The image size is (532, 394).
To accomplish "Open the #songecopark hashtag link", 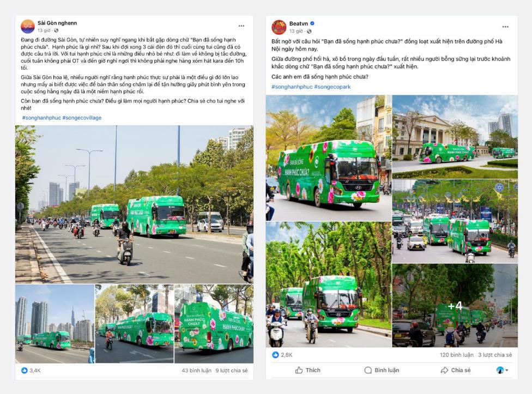I will [332, 87].
